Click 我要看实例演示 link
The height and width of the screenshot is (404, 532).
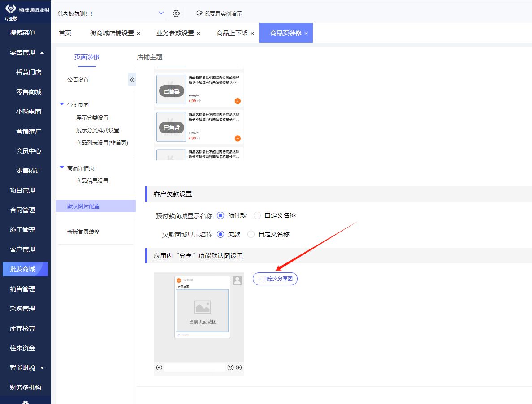[219, 13]
